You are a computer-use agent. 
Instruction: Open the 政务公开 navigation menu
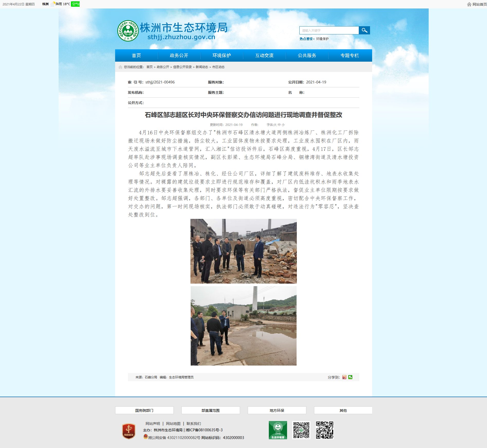[179, 55]
